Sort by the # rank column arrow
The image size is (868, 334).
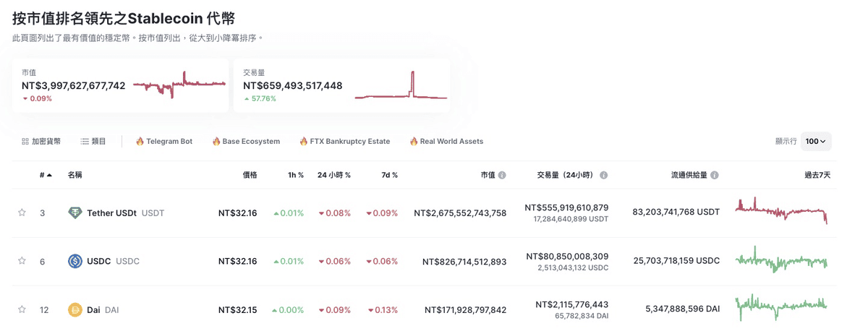(x=49, y=175)
